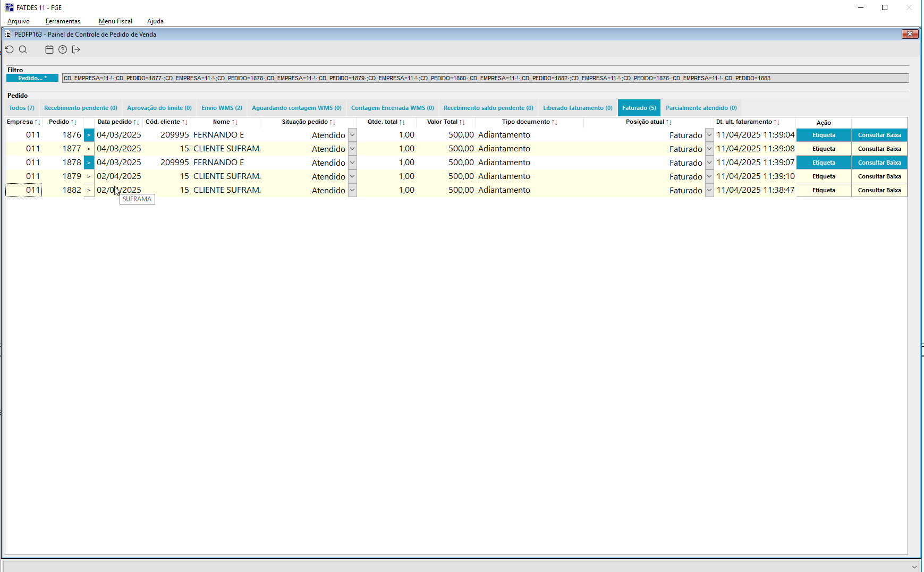Click Consultar Baixa for pedido 1876
This screenshot has width=924, height=572.
[879, 135]
